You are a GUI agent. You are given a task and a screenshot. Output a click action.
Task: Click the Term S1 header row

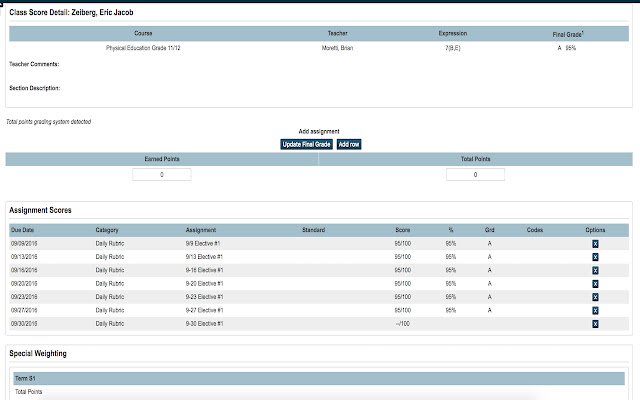pos(319,378)
